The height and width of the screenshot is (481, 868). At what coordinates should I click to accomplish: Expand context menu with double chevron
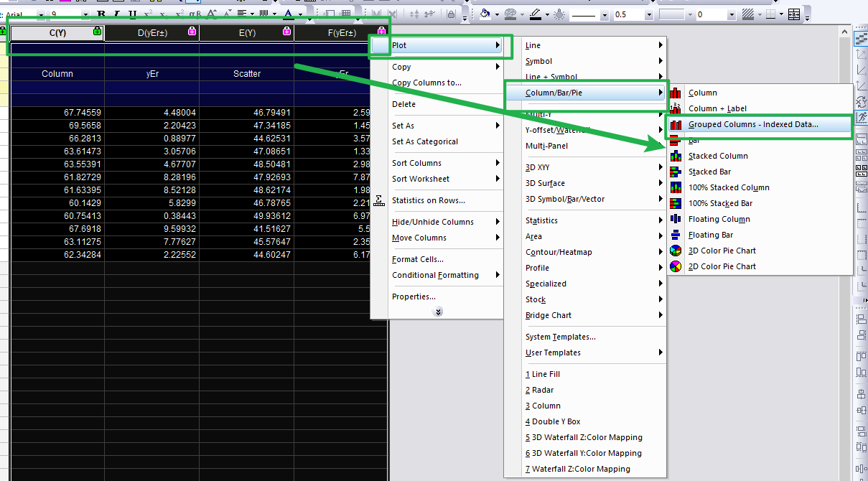pyautogui.click(x=438, y=312)
